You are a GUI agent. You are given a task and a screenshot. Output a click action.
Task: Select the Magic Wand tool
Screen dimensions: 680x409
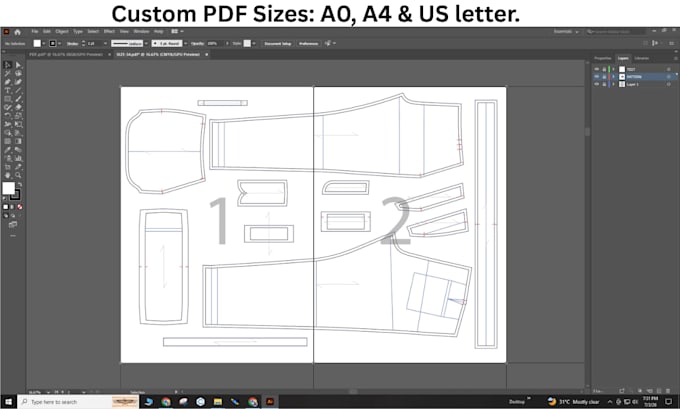[7, 74]
